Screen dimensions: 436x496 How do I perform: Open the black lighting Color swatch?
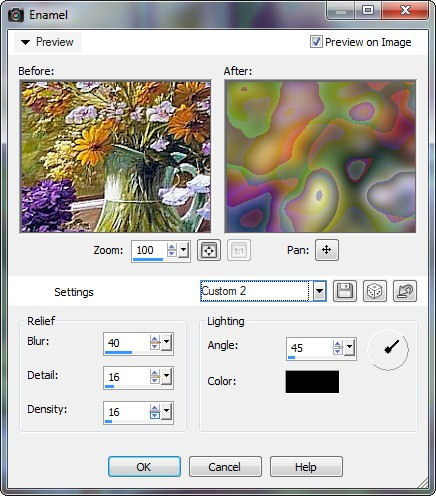312,382
